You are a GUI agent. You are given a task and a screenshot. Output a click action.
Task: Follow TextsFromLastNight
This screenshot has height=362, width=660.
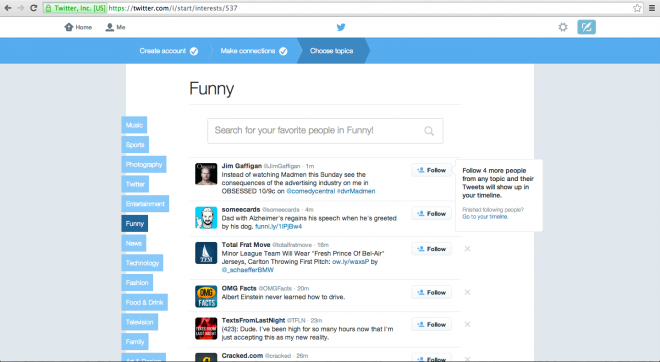pos(431,325)
